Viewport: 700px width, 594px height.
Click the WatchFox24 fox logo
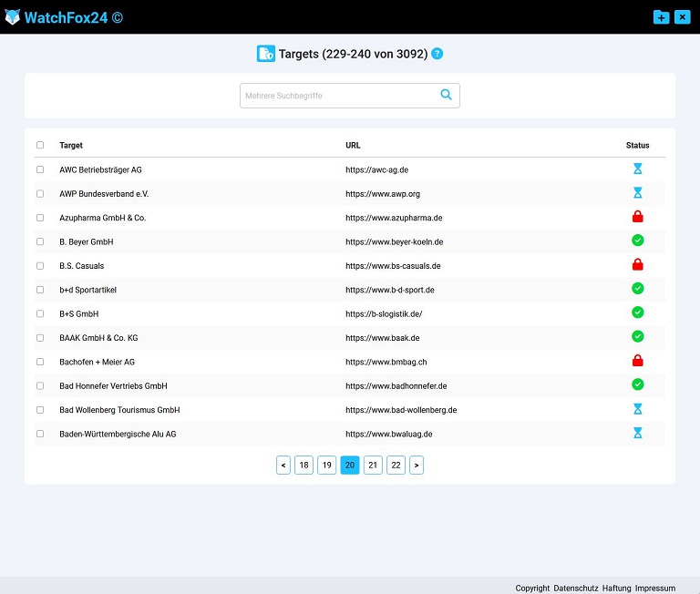point(12,17)
